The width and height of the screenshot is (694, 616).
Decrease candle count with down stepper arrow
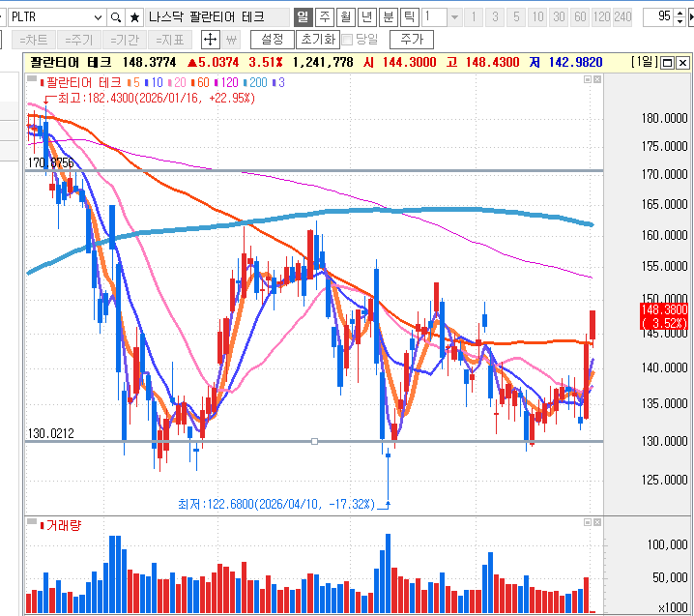tap(680, 21)
